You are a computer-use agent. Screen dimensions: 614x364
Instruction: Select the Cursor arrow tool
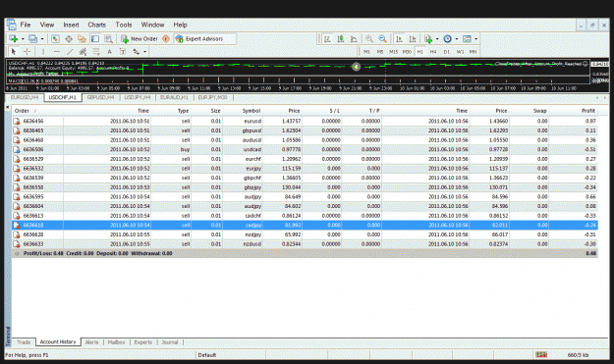14,52
